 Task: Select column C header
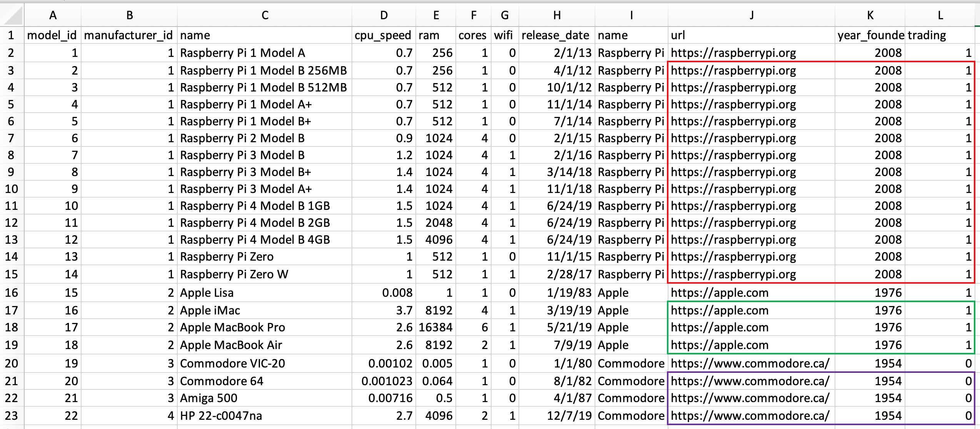265,15
